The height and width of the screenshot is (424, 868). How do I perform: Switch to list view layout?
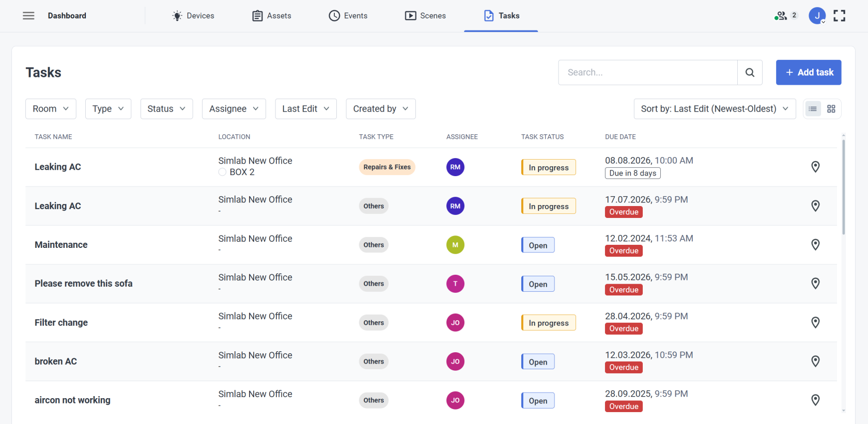click(x=813, y=109)
